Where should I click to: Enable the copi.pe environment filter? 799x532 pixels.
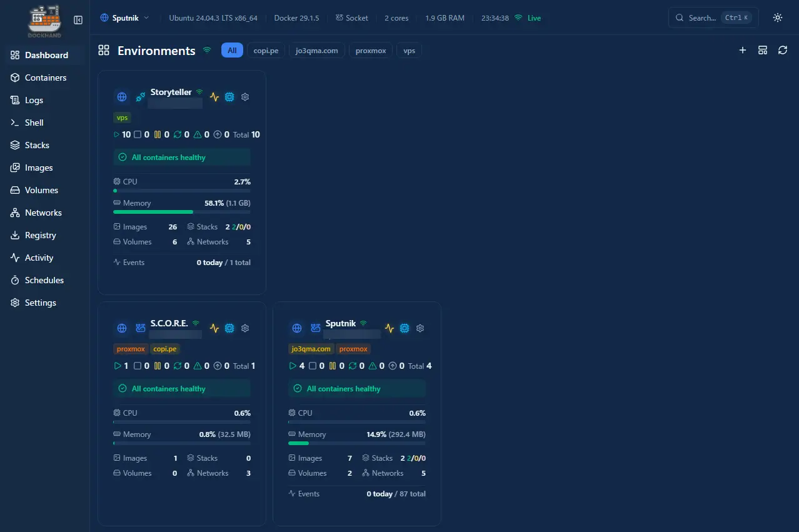point(265,50)
